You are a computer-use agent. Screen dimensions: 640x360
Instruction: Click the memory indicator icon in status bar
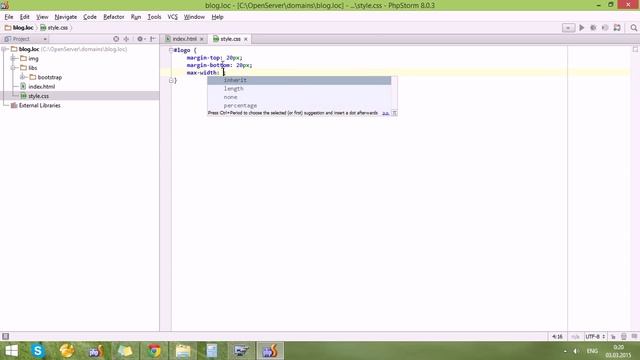point(634,336)
